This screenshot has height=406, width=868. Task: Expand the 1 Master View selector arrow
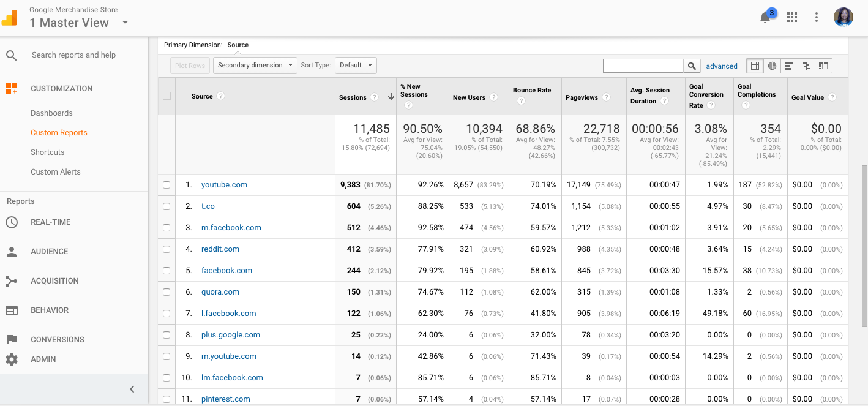(125, 23)
